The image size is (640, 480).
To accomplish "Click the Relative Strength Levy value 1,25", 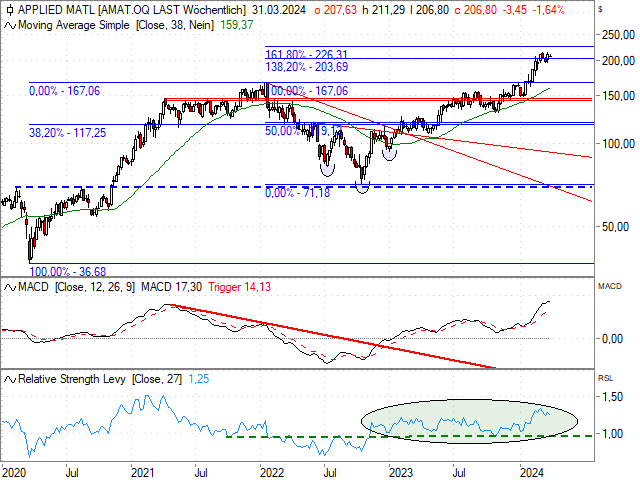I will coord(199,379).
